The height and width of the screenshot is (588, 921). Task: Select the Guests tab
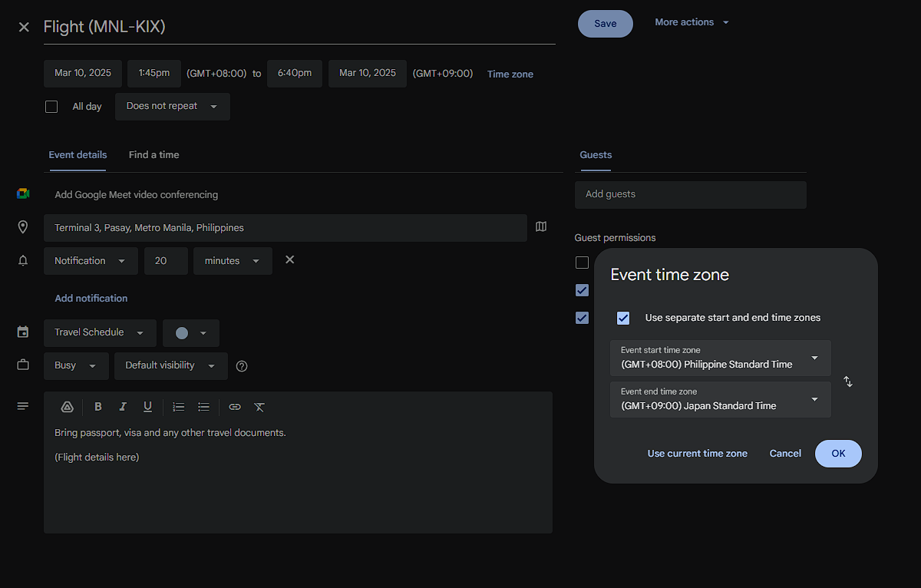pos(596,155)
